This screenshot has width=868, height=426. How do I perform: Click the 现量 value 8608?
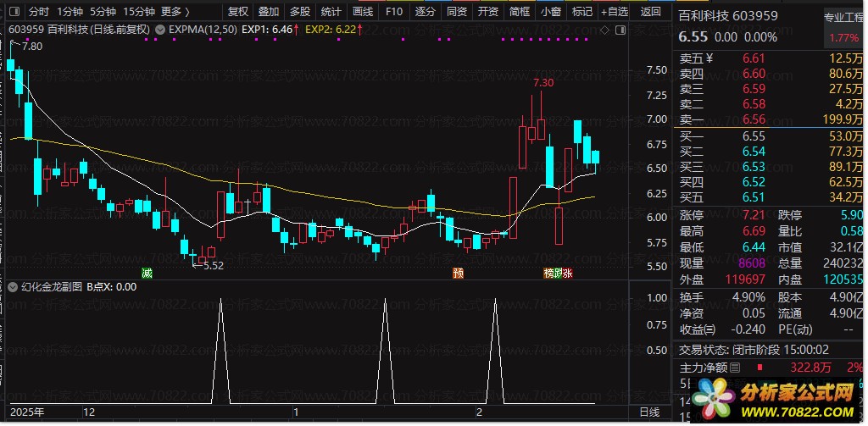point(753,263)
